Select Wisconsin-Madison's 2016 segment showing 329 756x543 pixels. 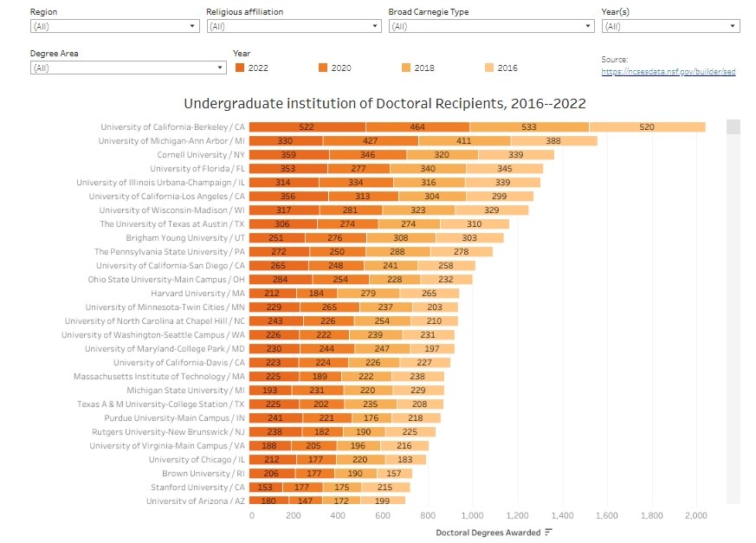click(x=492, y=210)
